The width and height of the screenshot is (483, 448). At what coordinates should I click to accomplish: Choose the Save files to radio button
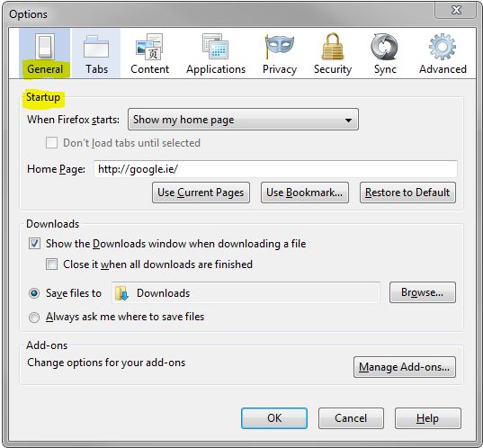[x=34, y=293]
